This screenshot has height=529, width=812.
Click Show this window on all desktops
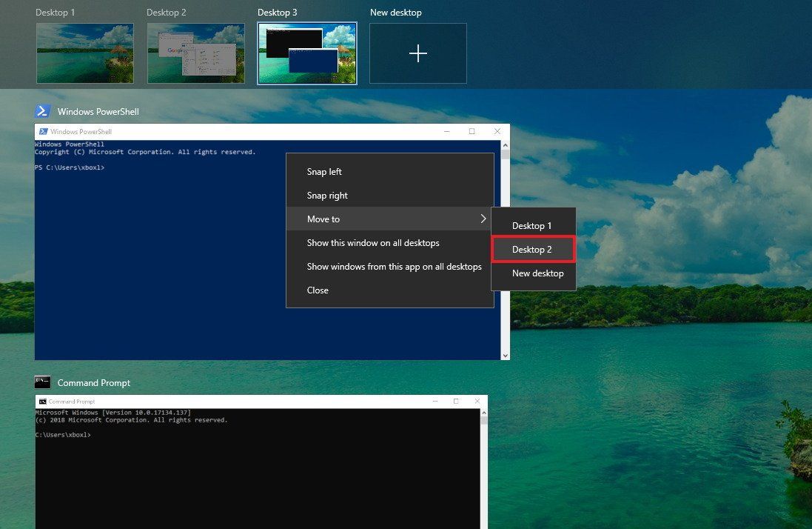click(389, 242)
